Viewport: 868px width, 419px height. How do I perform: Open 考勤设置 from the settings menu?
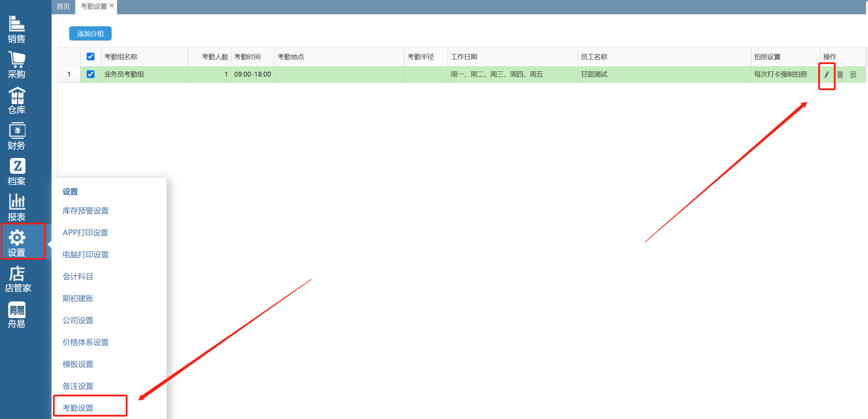tap(78, 408)
